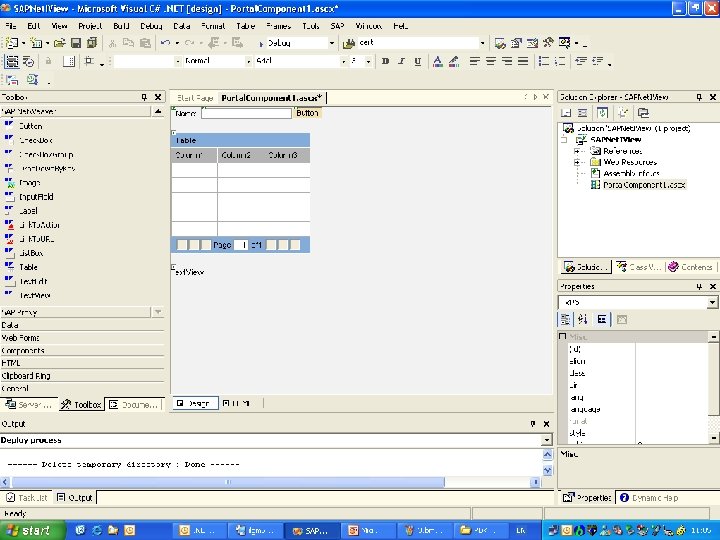Image resolution: width=720 pixels, height=540 pixels.
Task: Click the Save icon in toolbar
Action: tap(76, 43)
